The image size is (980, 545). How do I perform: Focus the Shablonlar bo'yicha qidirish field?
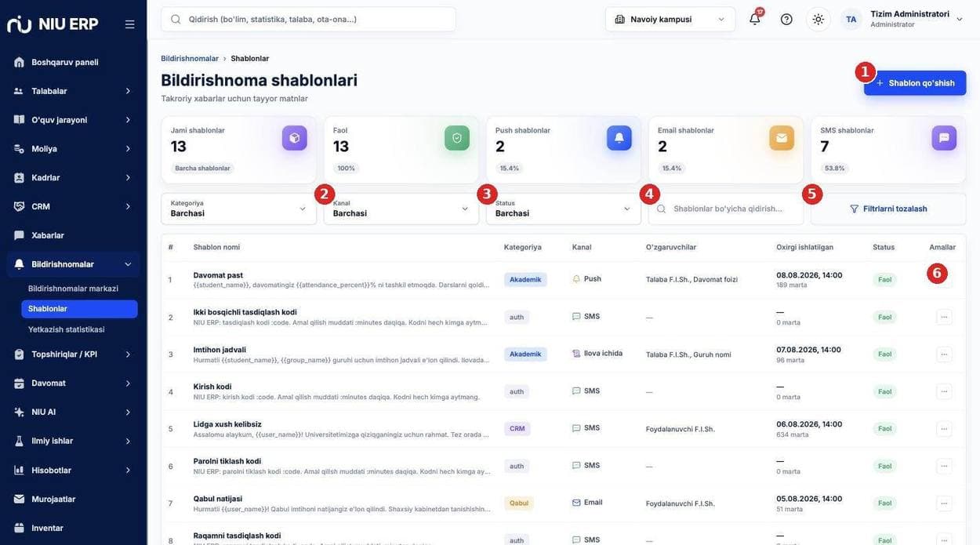pyautogui.click(x=726, y=209)
